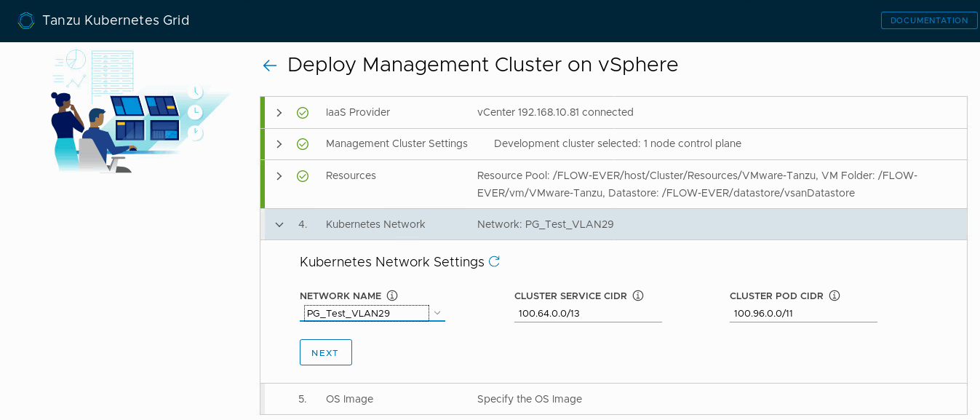The image size is (980, 420).
Task: Click the Tanzu Kubernetes Grid logo icon
Action: pos(26,20)
